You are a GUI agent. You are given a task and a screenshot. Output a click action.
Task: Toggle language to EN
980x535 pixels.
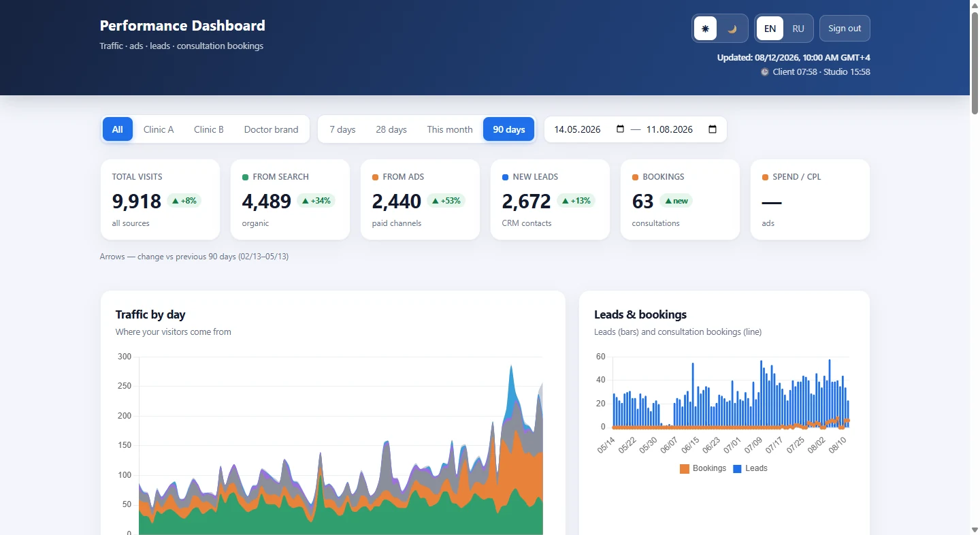[x=770, y=29]
